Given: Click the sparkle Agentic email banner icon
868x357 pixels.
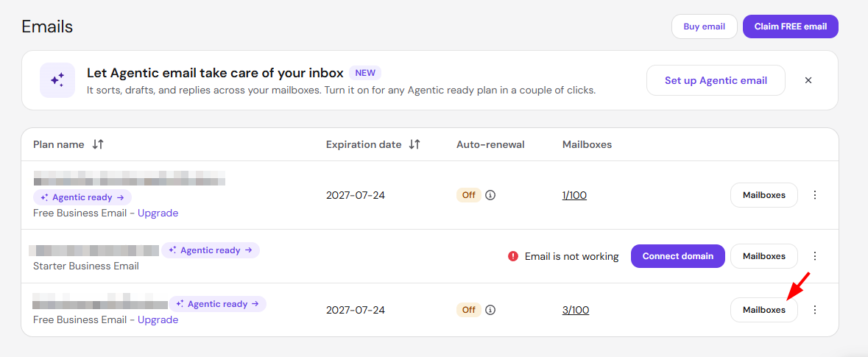Looking at the screenshot, I should tap(57, 80).
